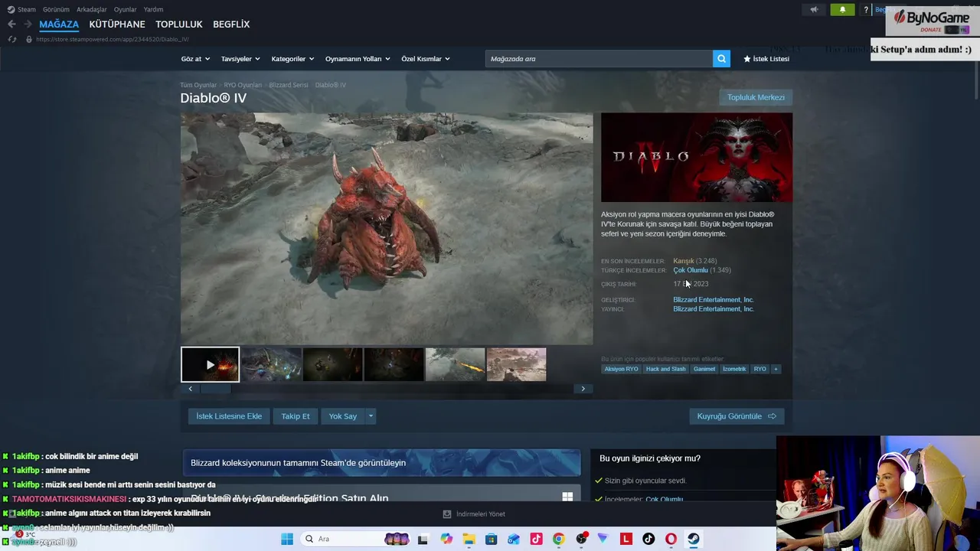
Task: Open the announcements megaphone icon
Action: (x=814, y=9)
